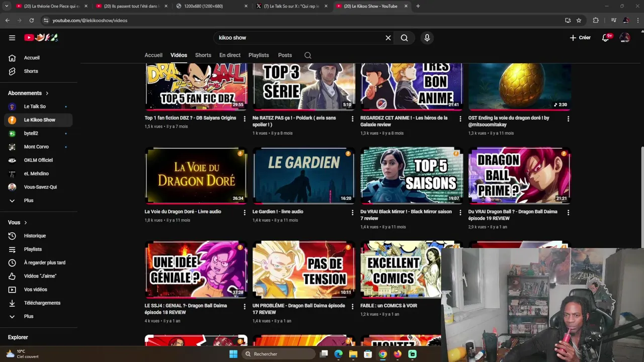Image resolution: width=644 pixels, height=362 pixels.
Task: Clear the search text with X icon
Action: (388, 38)
